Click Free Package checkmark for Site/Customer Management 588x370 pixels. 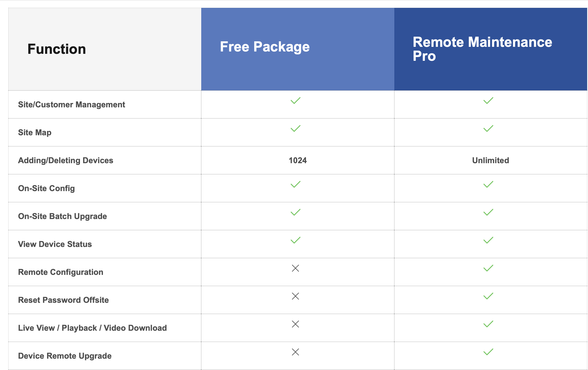(x=295, y=101)
